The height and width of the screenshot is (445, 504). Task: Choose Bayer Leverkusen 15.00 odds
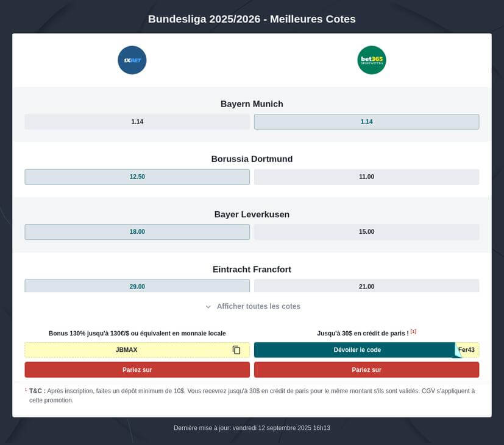tap(366, 232)
